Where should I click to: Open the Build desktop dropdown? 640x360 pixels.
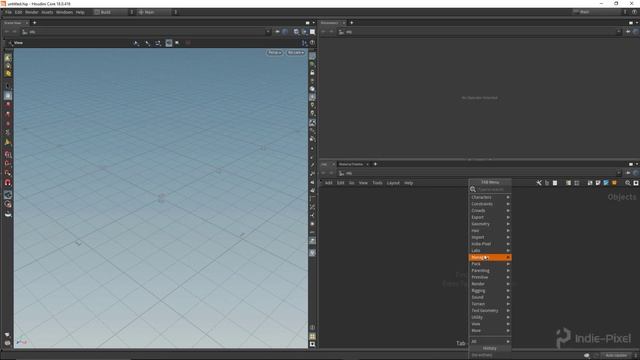pos(114,12)
